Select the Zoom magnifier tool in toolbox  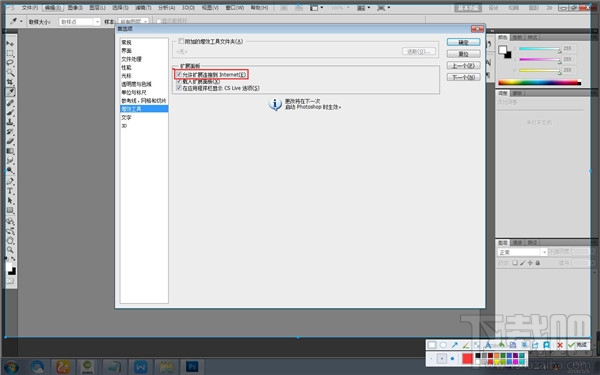point(10,250)
